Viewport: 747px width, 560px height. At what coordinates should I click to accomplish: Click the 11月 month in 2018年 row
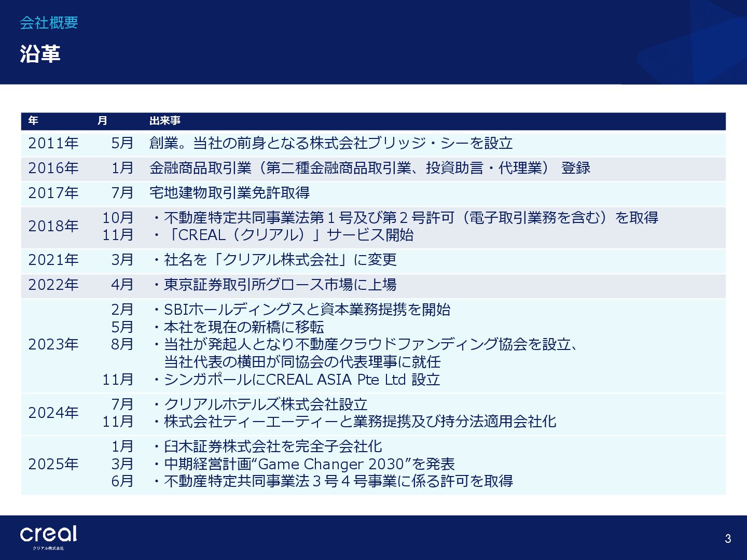(x=118, y=235)
